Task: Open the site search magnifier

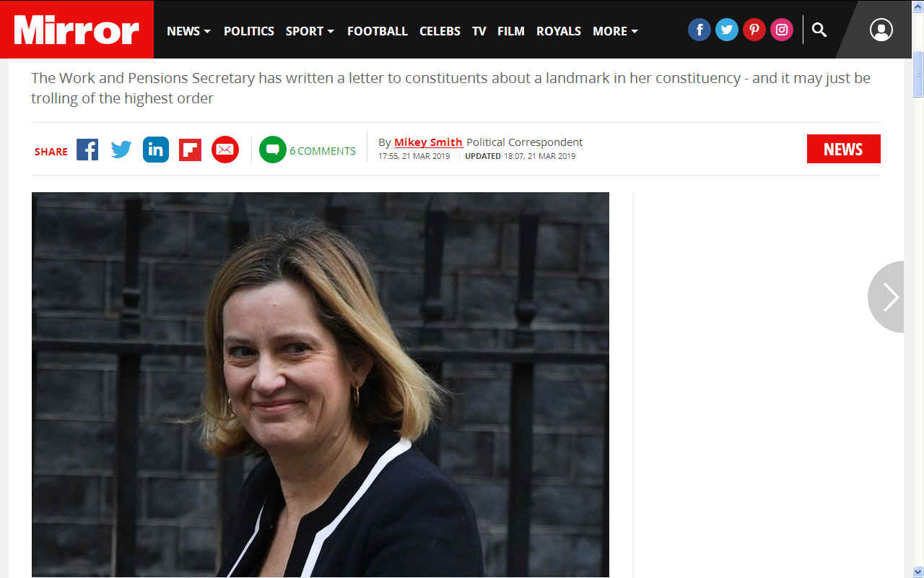Action: click(x=819, y=30)
